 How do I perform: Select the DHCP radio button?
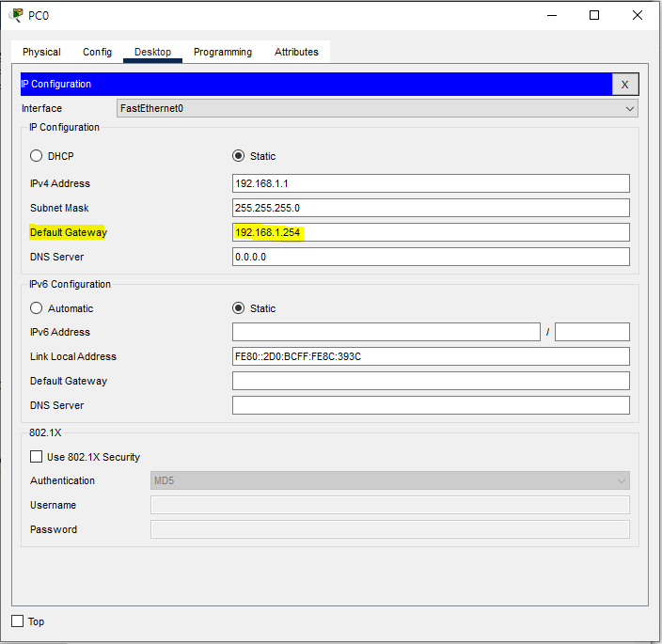click(37, 156)
